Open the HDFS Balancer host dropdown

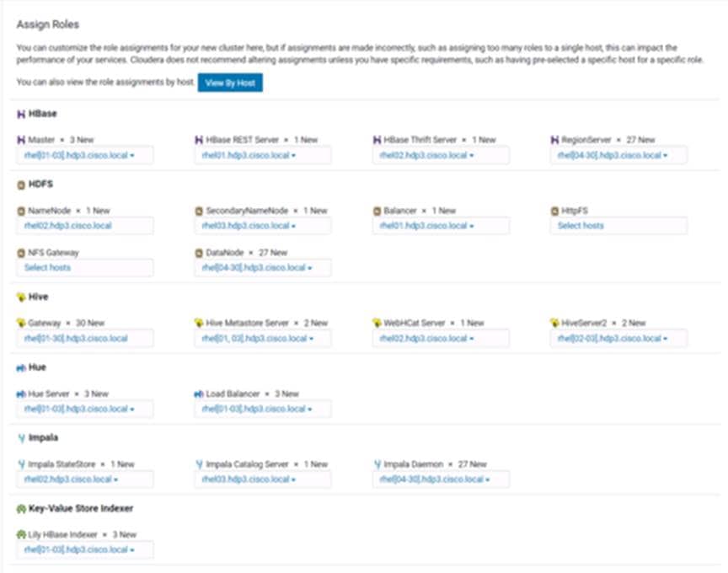point(441,226)
